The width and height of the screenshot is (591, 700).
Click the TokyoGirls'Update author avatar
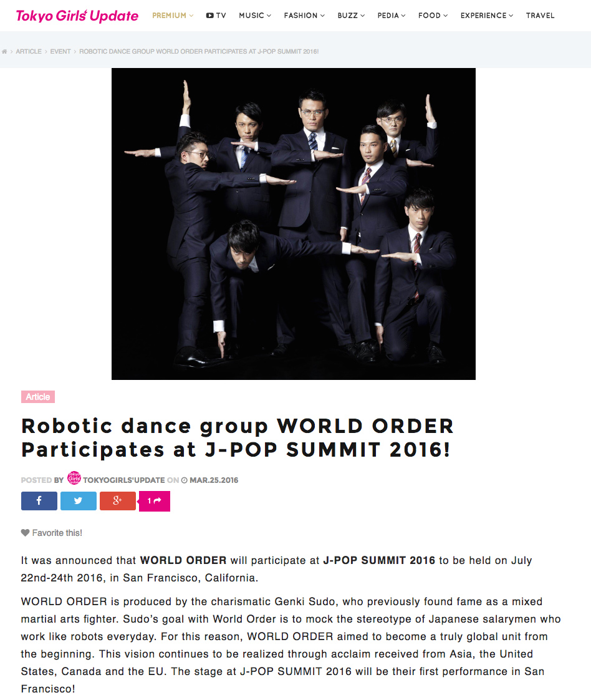pos(74,478)
